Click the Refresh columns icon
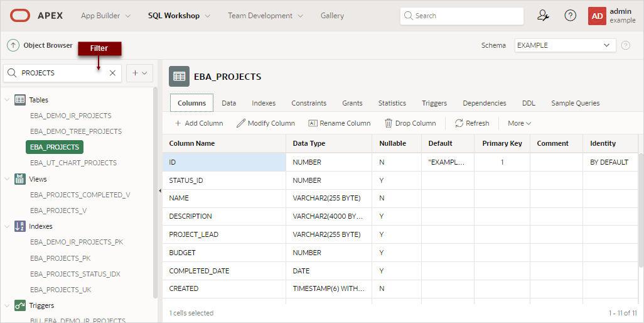 (x=459, y=123)
